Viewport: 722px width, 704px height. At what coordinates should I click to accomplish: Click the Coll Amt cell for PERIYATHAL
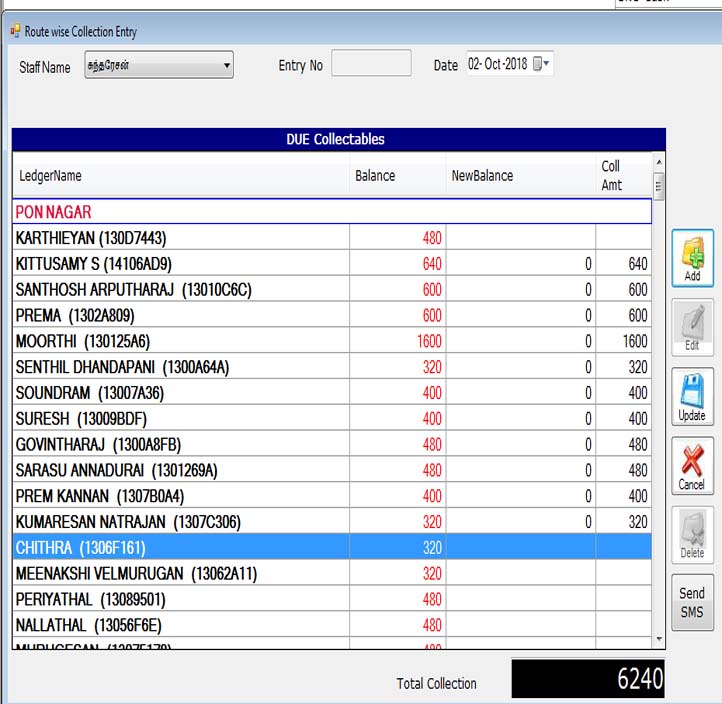pos(624,599)
